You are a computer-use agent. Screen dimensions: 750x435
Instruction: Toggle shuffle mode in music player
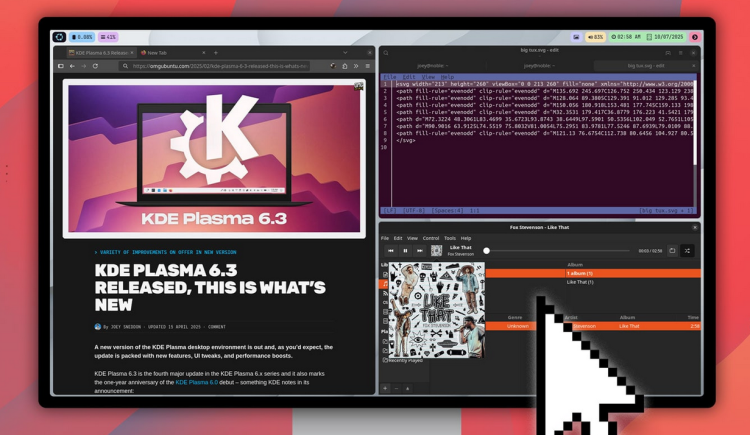pos(687,251)
